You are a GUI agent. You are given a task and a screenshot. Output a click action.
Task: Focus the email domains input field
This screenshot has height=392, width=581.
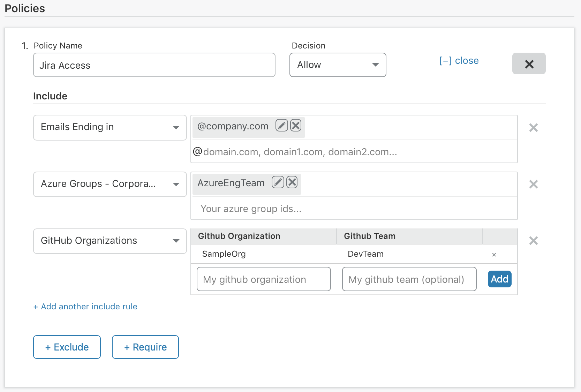coord(354,152)
